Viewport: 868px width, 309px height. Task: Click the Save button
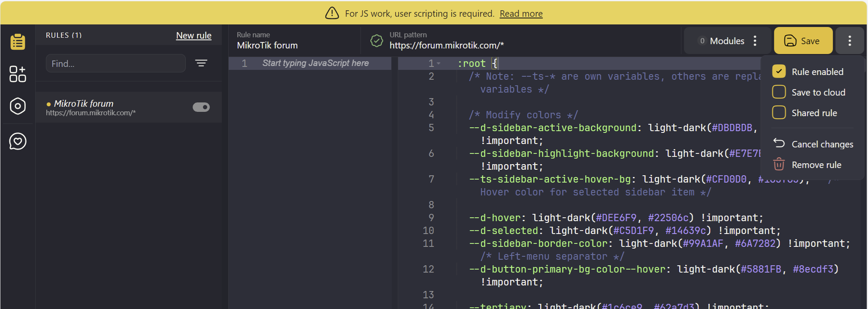803,41
